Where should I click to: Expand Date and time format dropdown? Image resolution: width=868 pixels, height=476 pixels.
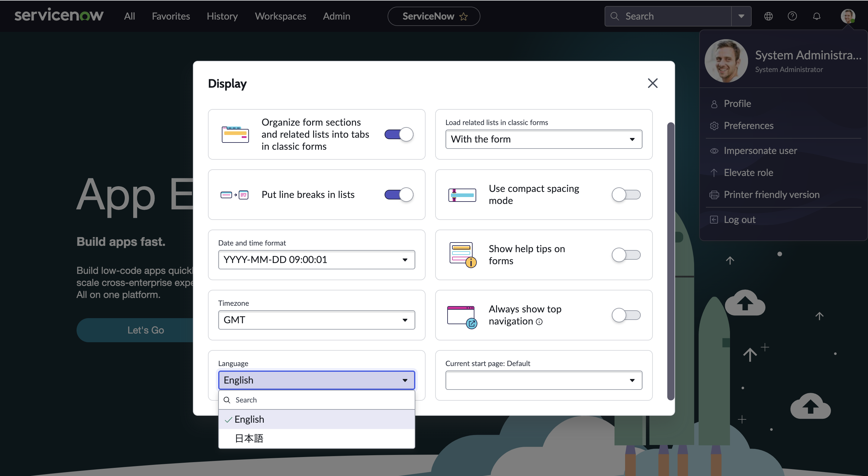316,260
